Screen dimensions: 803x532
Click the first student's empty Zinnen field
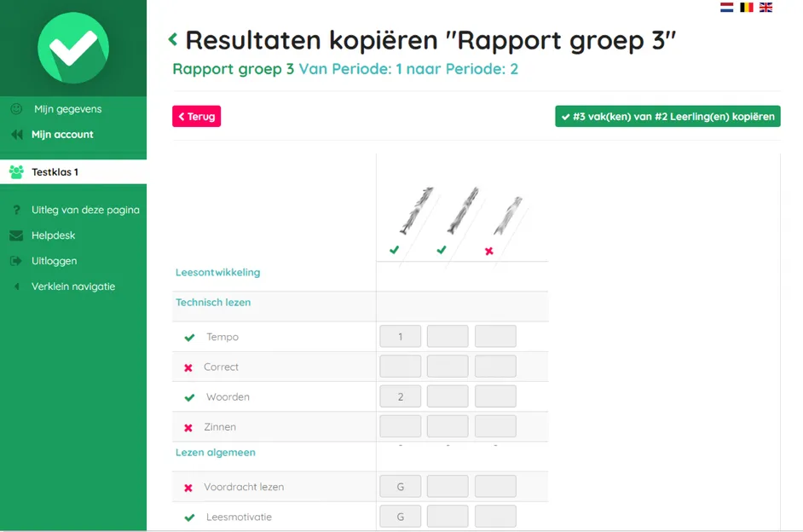(x=401, y=426)
